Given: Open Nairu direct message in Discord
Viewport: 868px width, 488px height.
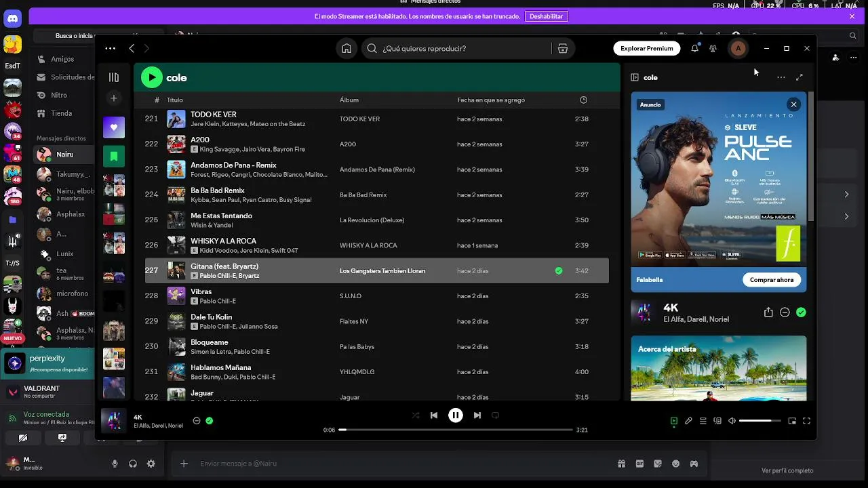Looking at the screenshot, I should 64,155.
